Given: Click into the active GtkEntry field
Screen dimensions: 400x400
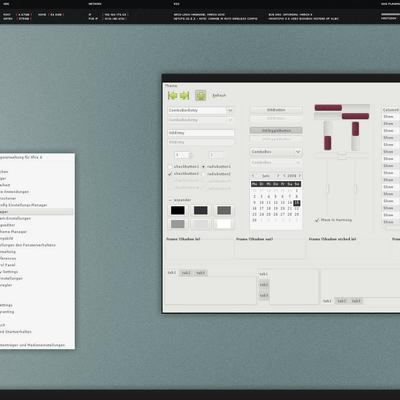Looking at the screenshot, I should (201, 133).
